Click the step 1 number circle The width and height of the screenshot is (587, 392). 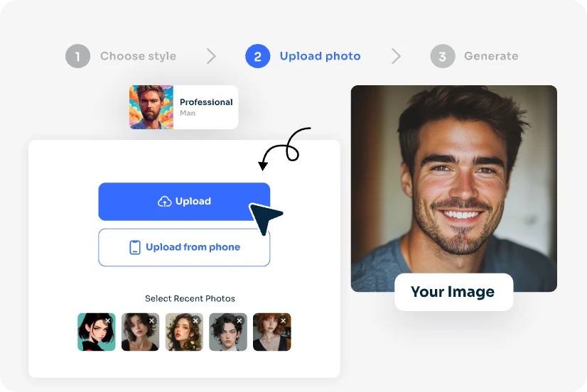pos(77,56)
